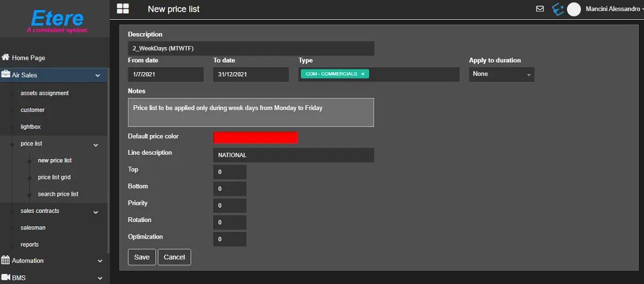Click the user avatar circle

[x=574, y=9]
